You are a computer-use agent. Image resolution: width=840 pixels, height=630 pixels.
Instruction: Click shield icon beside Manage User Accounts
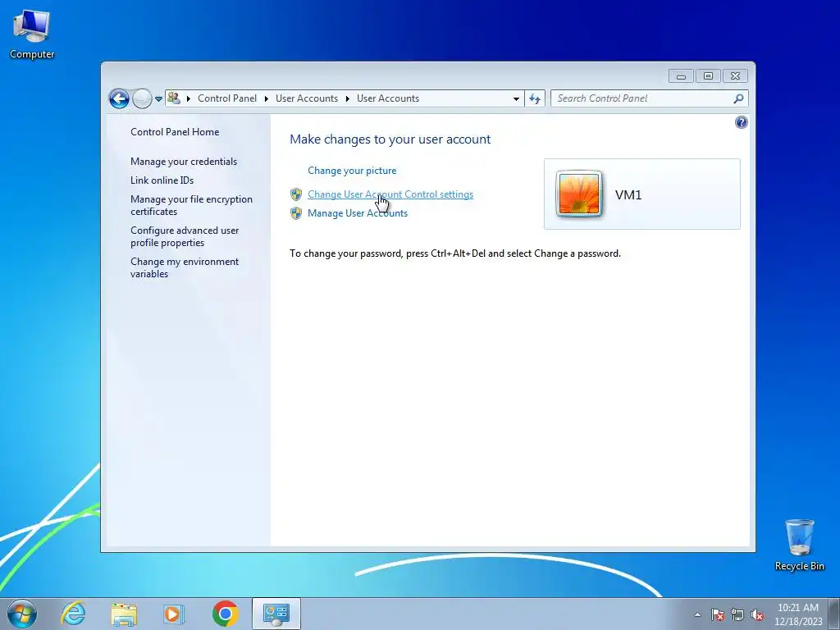pos(296,213)
